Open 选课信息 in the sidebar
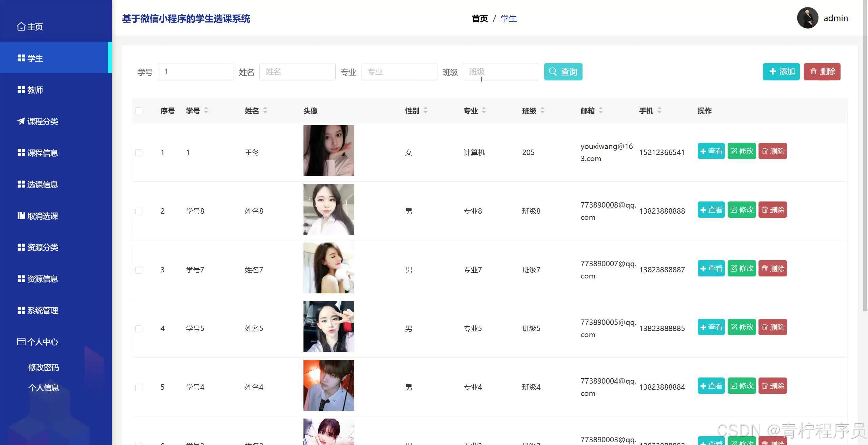Screen dimensions: 868x445 42,185
